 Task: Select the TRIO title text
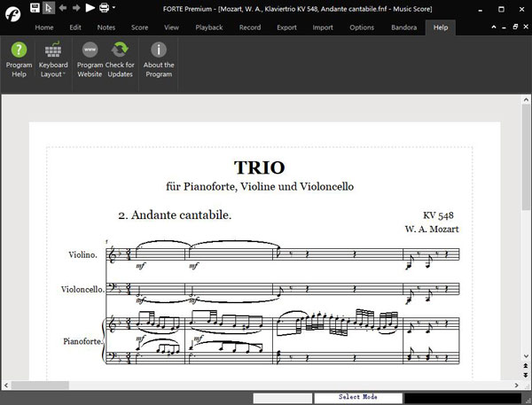[x=260, y=167]
